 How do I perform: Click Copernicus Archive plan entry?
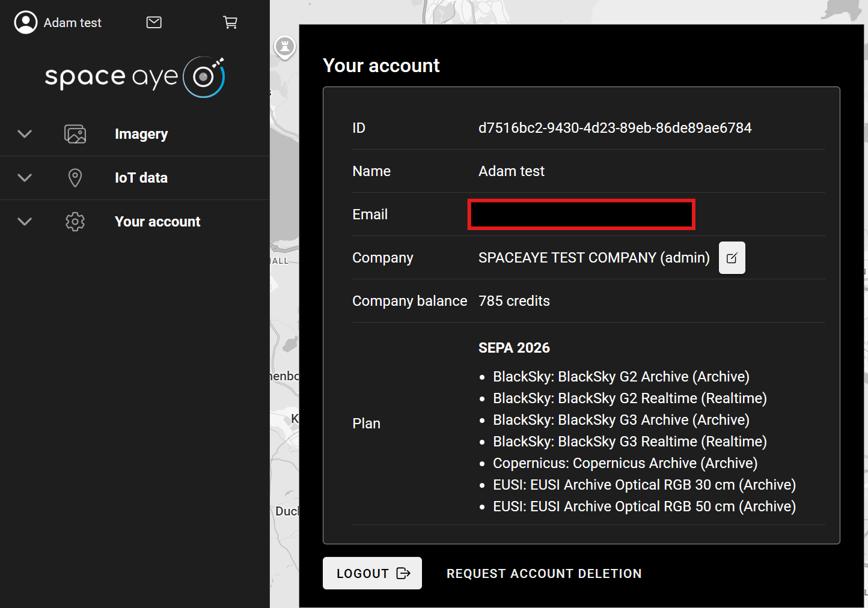(x=625, y=463)
